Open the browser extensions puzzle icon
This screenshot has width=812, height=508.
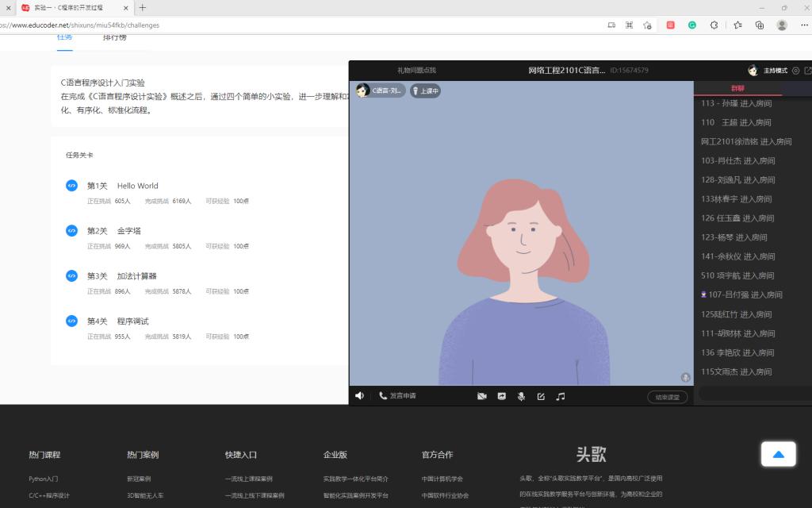[714, 25]
